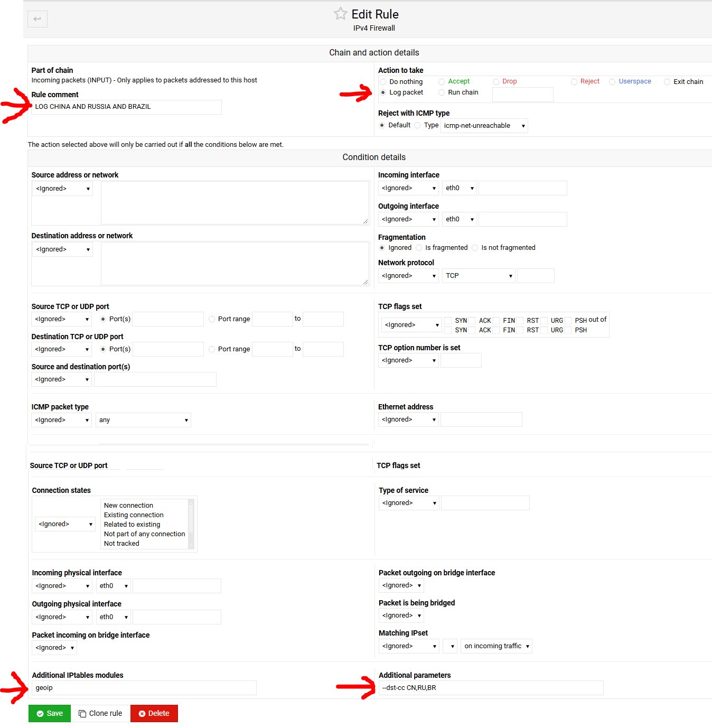Enable Port range for Source TCP or UDP port
This screenshot has height=728, width=712.
212,319
